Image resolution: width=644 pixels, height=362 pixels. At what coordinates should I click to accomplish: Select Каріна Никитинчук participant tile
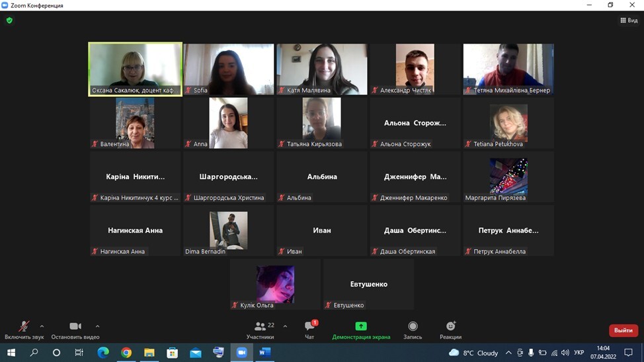(x=135, y=177)
